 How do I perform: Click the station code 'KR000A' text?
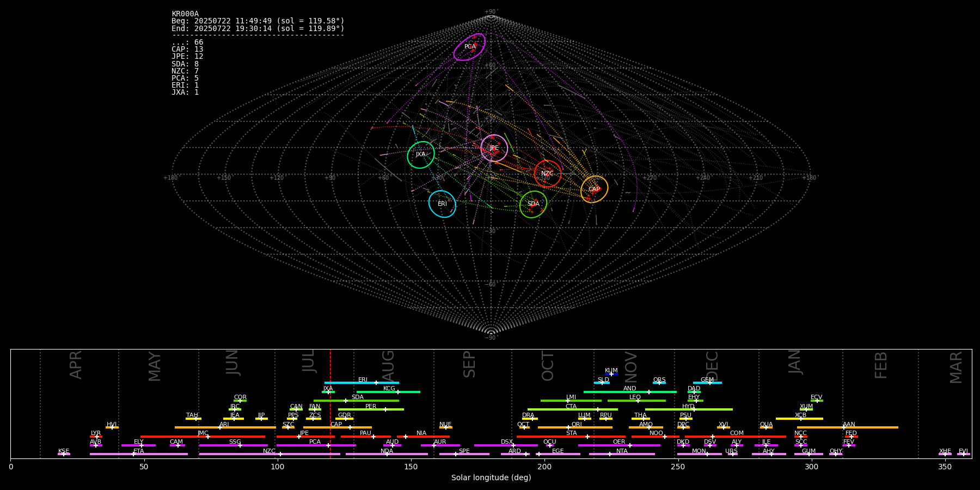pyautogui.click(x=185, y=14)
